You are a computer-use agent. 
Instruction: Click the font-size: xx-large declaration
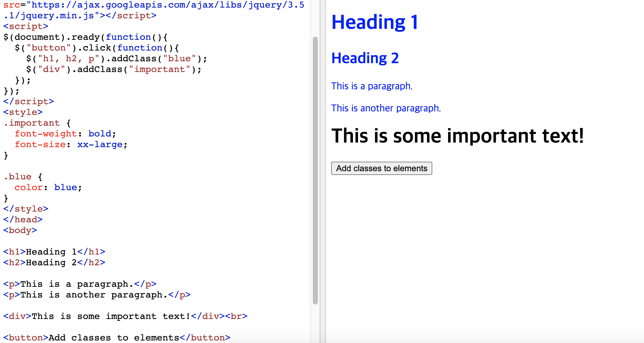pos(71,145)
